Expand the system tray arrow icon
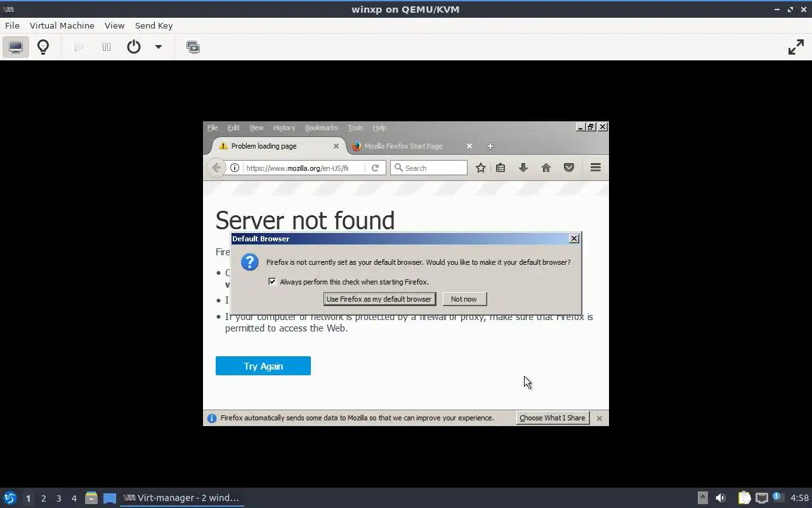The height and width of the screenshot is (508, 812). tap(702, 498)
